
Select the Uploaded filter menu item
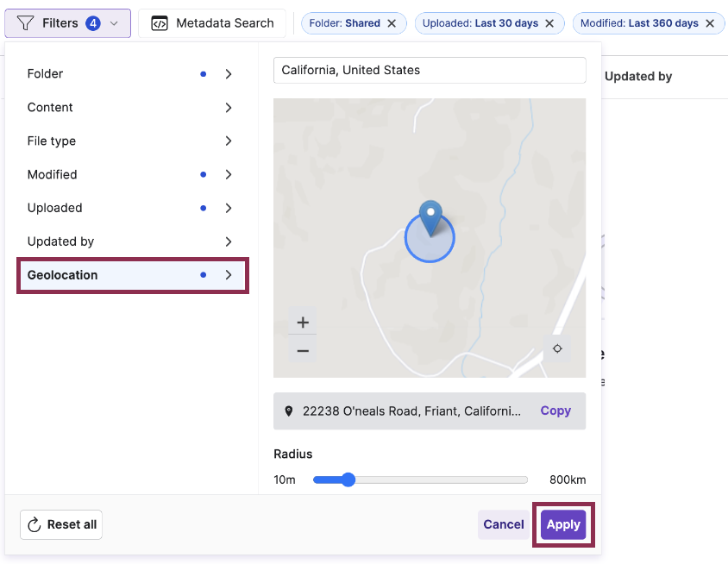[129, 208]
